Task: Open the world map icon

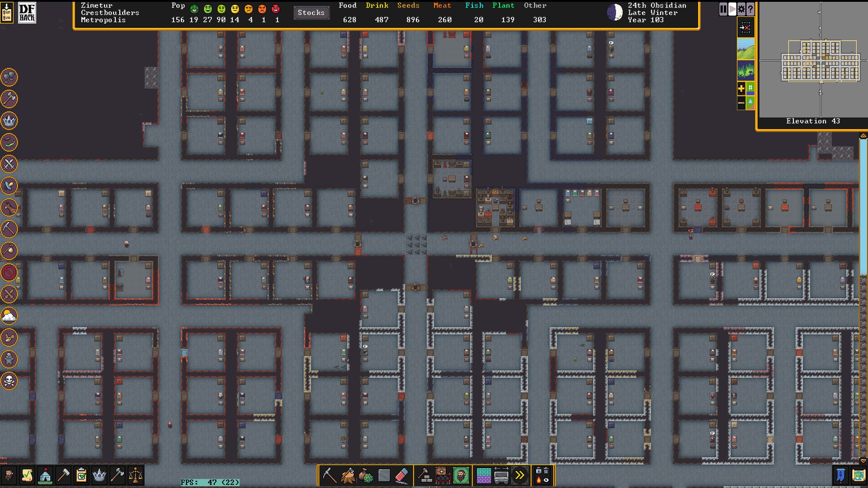Action: coord(859,475)
